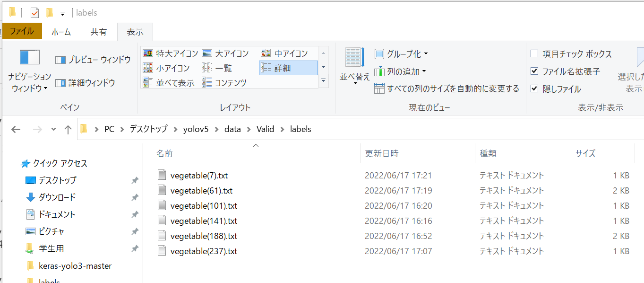Toggle the Preview Window (プレビュー ウィンドウ) pane

pos(93,60)
